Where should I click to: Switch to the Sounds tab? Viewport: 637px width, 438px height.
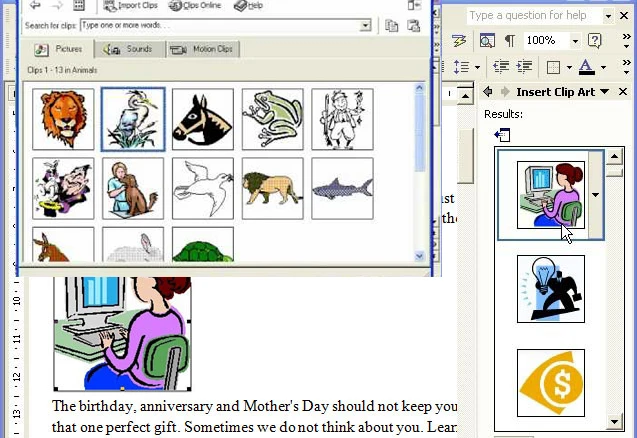click(x=130, y=49)
